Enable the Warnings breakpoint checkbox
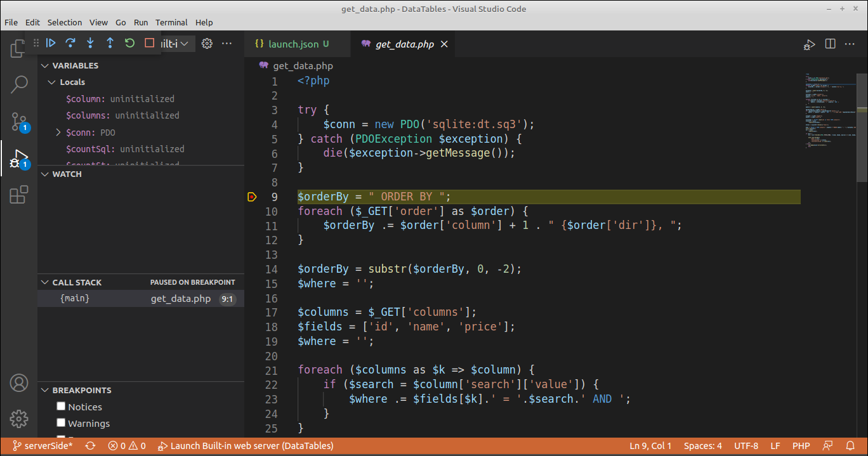868x456 pixels. pyautogui.click(x=61, y=423)
